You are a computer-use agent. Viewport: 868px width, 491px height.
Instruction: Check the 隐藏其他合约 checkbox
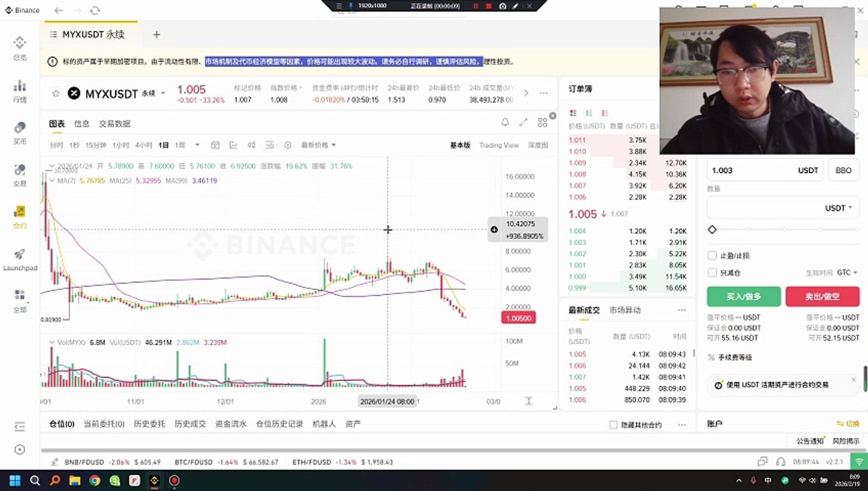pos(613,425)
